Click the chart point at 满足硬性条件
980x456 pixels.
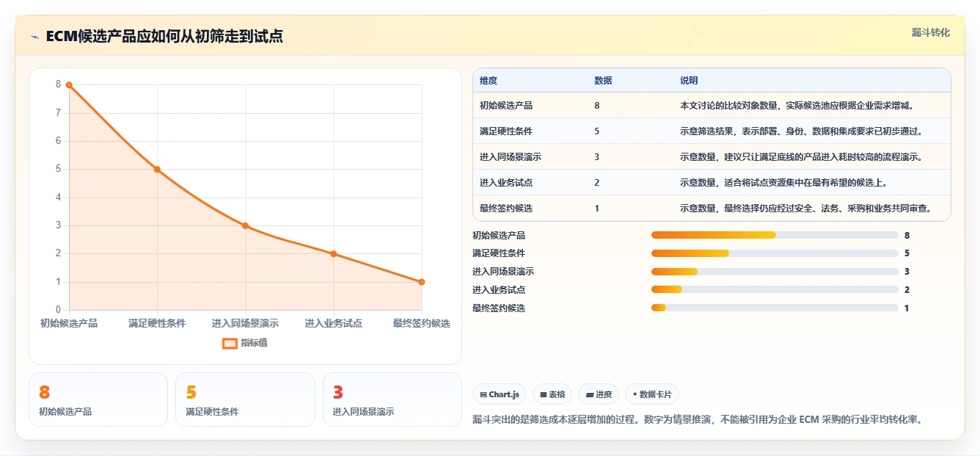coord(157,170)
